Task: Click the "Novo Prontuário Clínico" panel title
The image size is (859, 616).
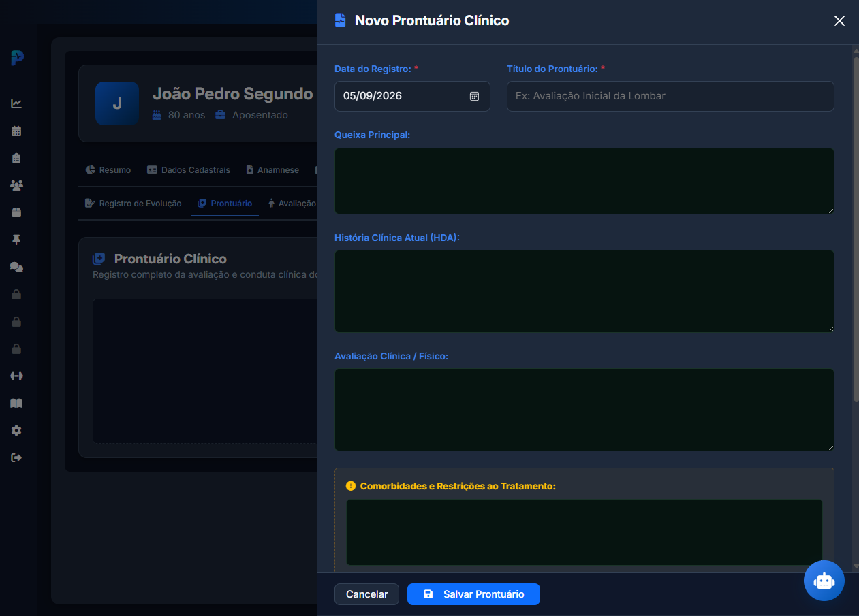Action: (x=432, y=20)
